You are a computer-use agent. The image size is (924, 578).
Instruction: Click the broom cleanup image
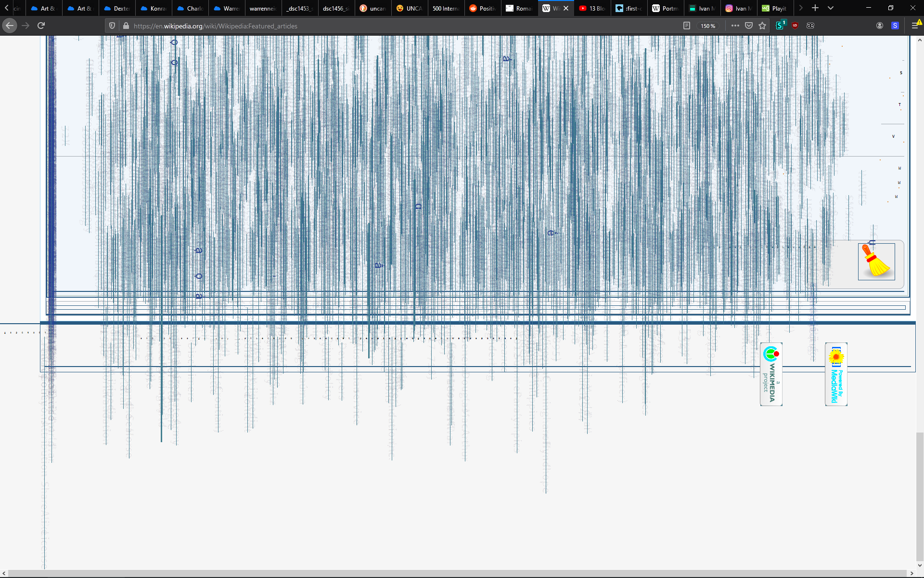[876, 262]
